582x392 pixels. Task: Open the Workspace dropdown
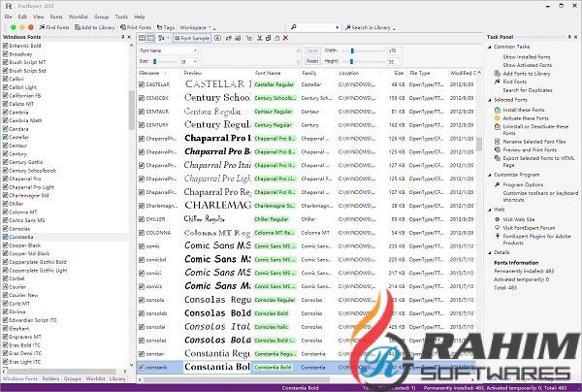[197, 27]
